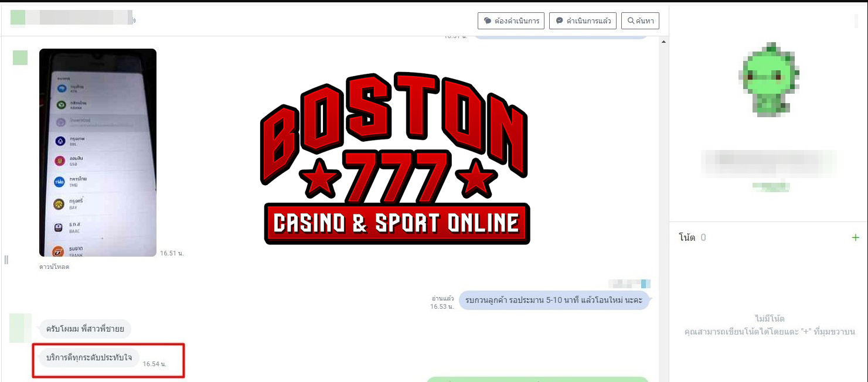Click the 16.51 น. timestamp beside the image
This screenshot has height=382, width=868.
tap(172, 253)
